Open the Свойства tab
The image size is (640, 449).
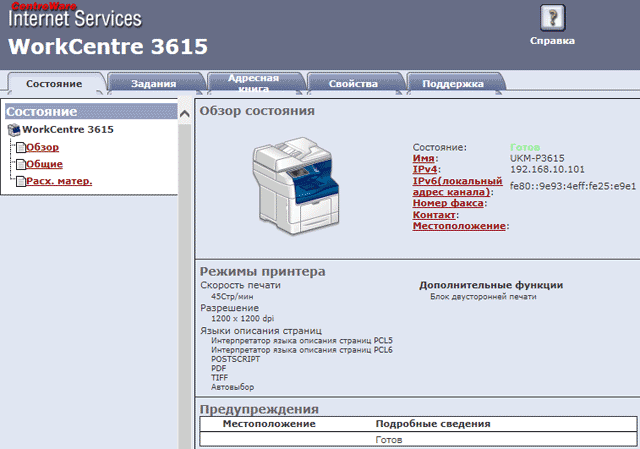tap(353, 84)
